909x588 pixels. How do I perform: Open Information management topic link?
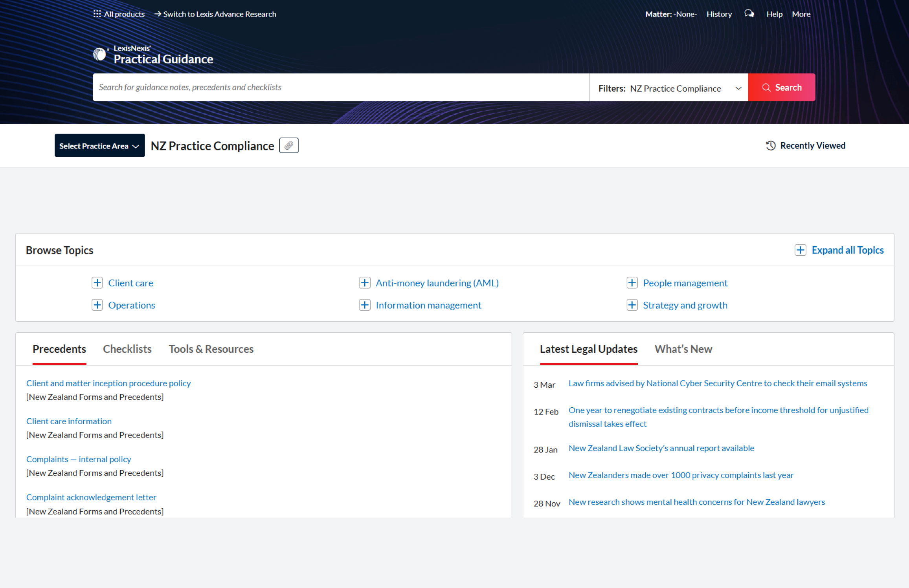428,305
